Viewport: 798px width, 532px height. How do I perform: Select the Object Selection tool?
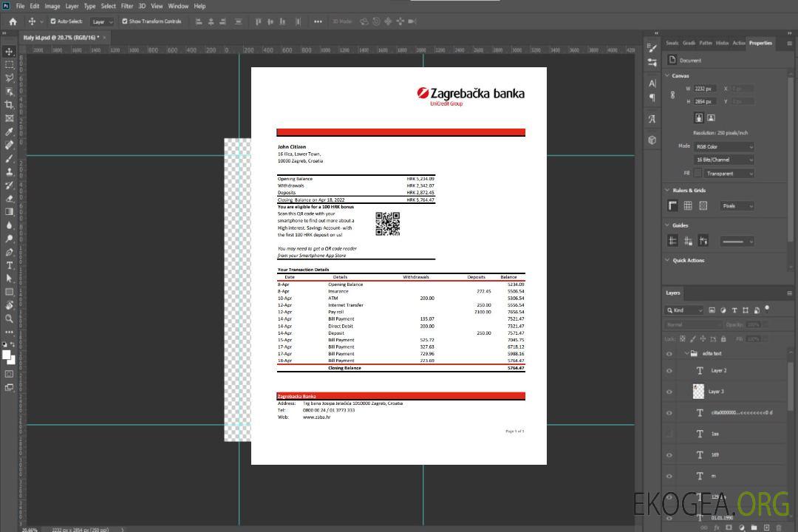(x=9, y=92)
